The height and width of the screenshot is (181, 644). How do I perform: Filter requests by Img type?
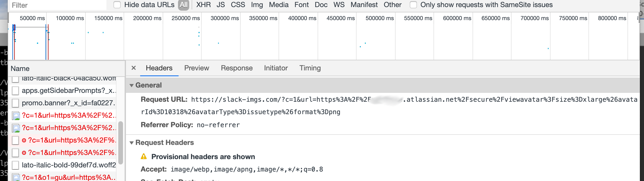point(257,5)
